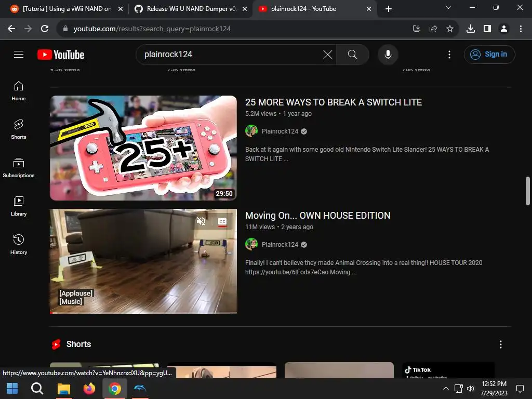Click the Sign in button
Screen dimensions: 532x399
point(489,54)
